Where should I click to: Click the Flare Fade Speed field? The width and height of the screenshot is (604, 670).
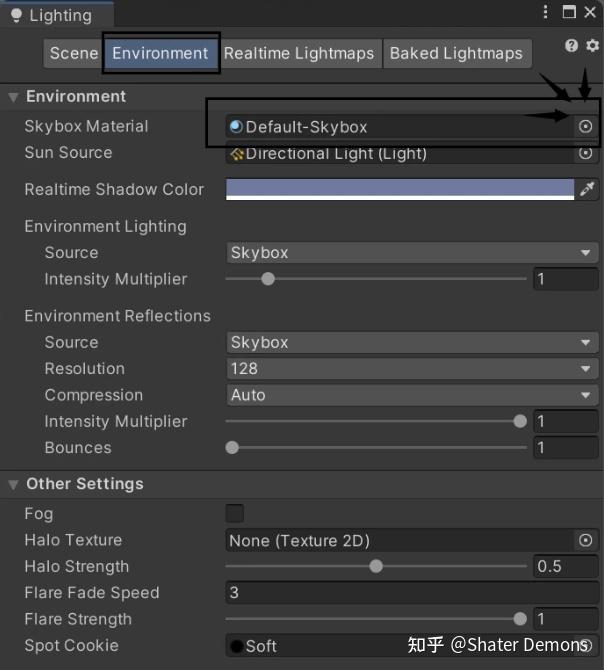coord(412,592)
